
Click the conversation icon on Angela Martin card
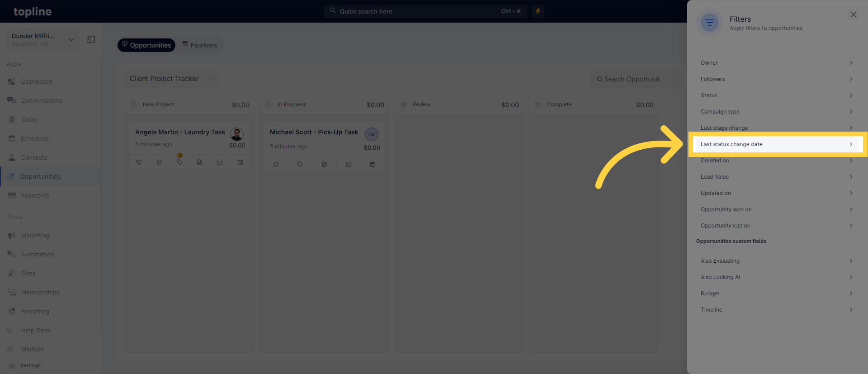[x=159, y=162]
